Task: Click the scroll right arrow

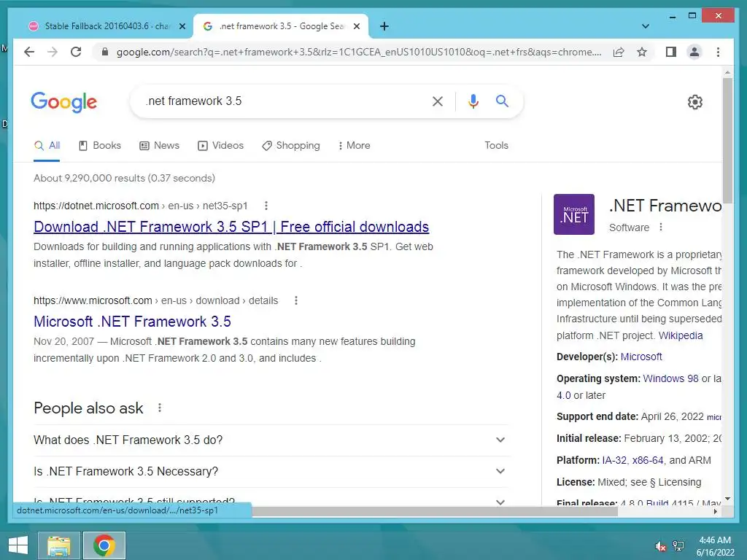Action: coord(715,511)
